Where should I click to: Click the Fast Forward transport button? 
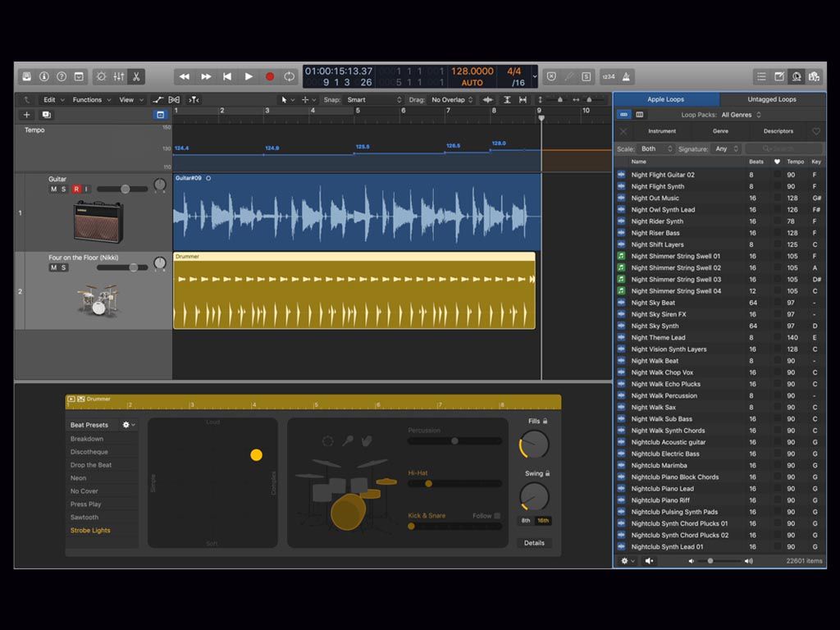(x=206, y=76)
